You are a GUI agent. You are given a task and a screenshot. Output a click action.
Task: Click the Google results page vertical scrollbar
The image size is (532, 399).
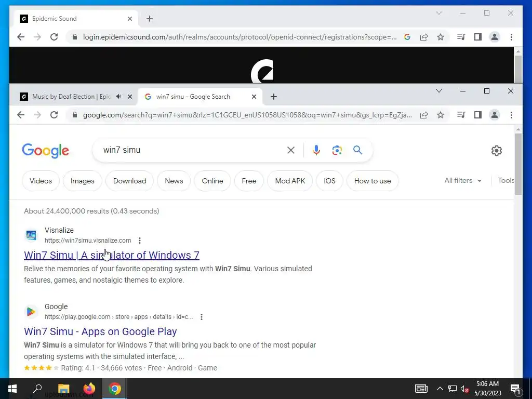[518, 164]
